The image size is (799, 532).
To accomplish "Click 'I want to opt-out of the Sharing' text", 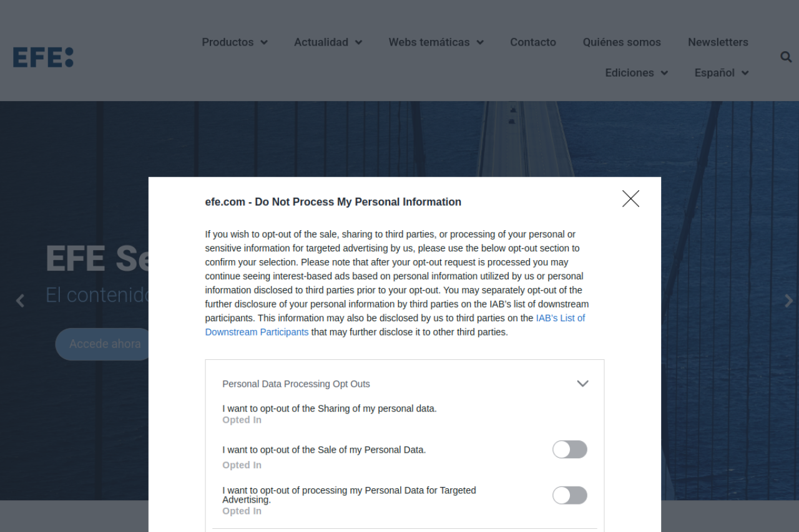I will pyautogui.click(x=330, y=409).
